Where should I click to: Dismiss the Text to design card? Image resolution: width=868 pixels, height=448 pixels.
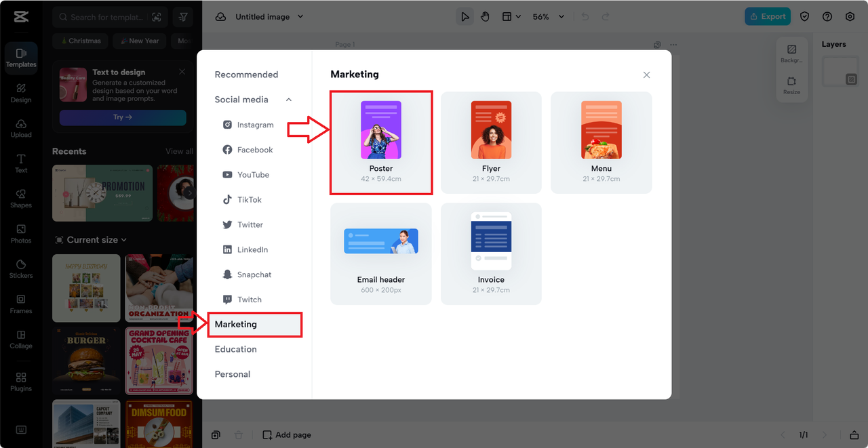click(x=182, y=71)
